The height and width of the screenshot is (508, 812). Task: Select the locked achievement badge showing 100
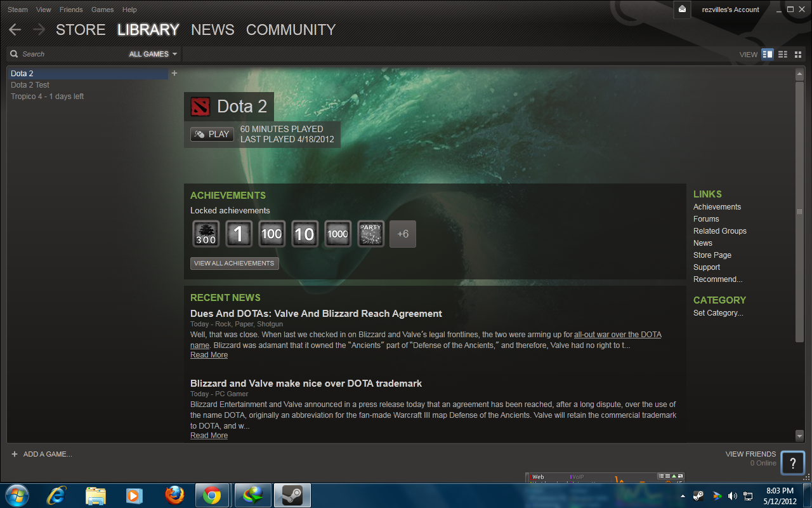coord(272,234)
